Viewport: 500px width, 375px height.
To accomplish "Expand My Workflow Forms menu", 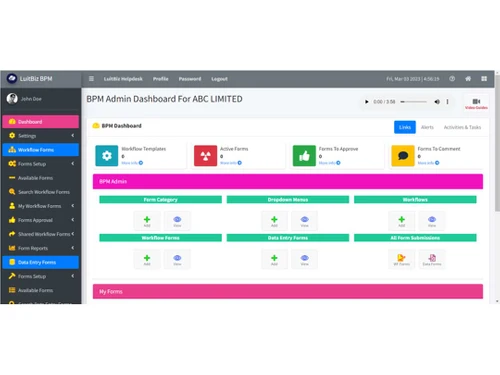I will (x=41, y=206).
